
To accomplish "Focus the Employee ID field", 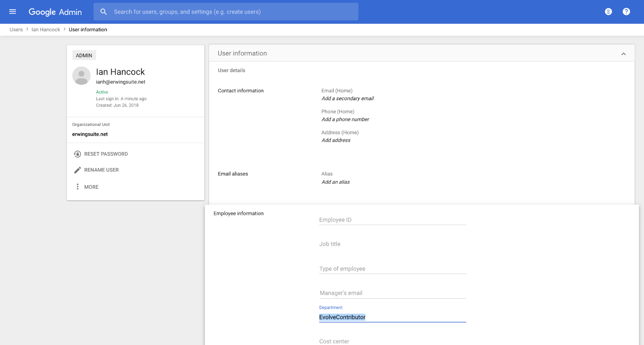I will (392, 220).
